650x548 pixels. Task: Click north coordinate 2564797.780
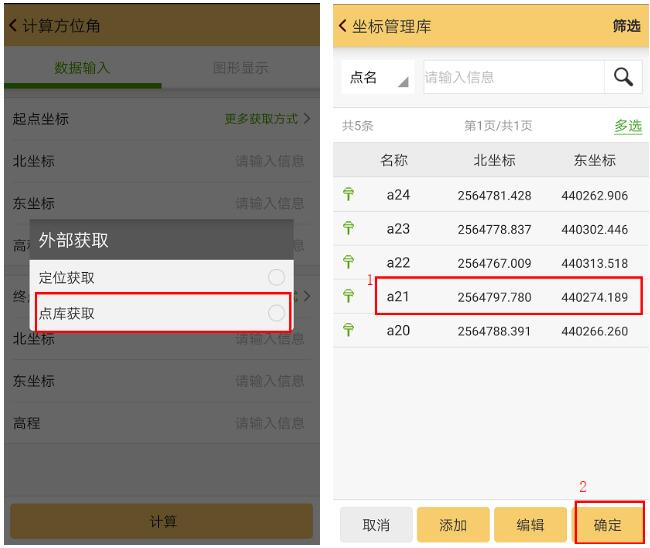point(494,297)
